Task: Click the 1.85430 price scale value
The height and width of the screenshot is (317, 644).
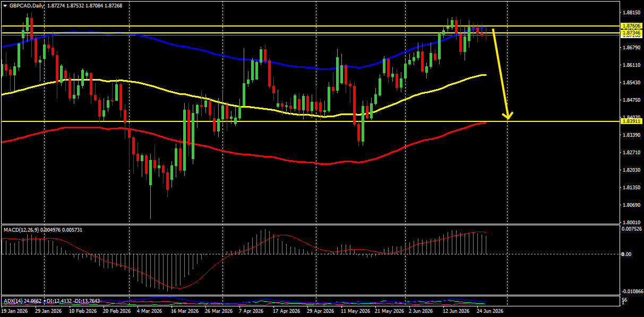Action: [x=632, y=83]
